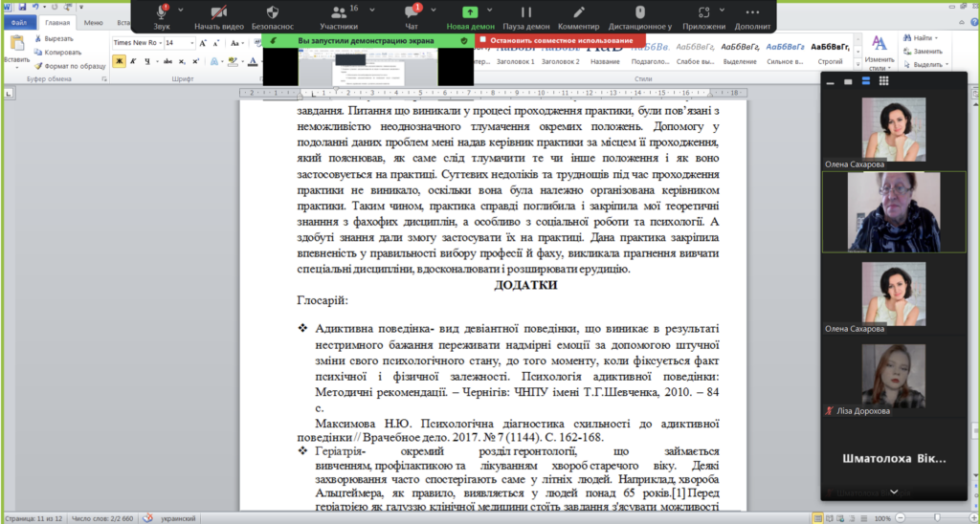Apply superscript x² formatting
The width and height of the screenshot is (980, 524).
click(x=195, y=61)
